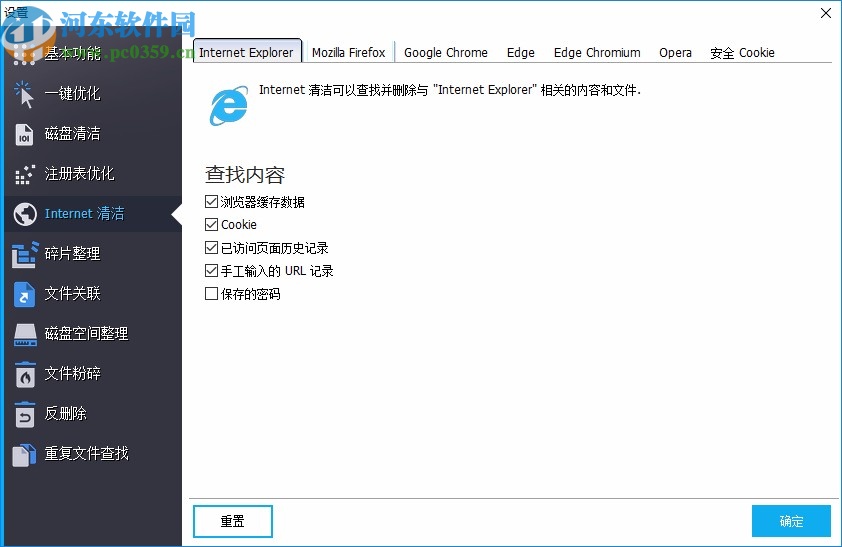Open the 安全 Cookie tab
The width and height of the screenshot is (842, 547).
pos(742,53)
